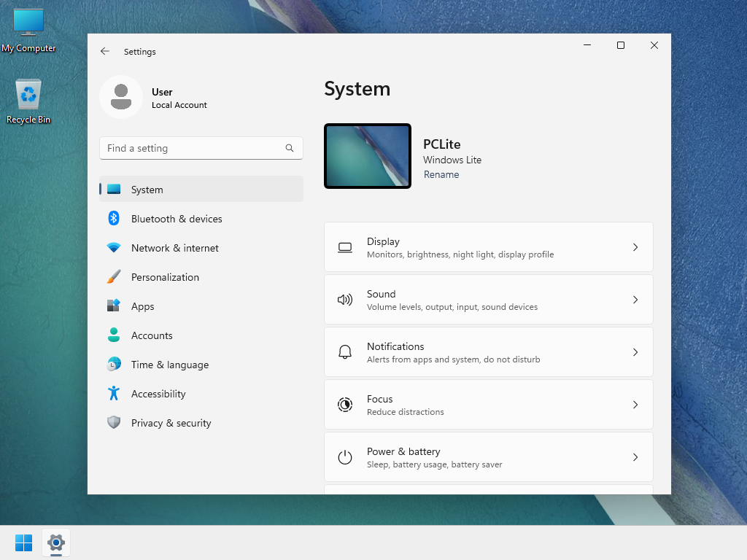Click the Rename link for PCLite
The image size is (747, 560).
(x=441, y=174)
